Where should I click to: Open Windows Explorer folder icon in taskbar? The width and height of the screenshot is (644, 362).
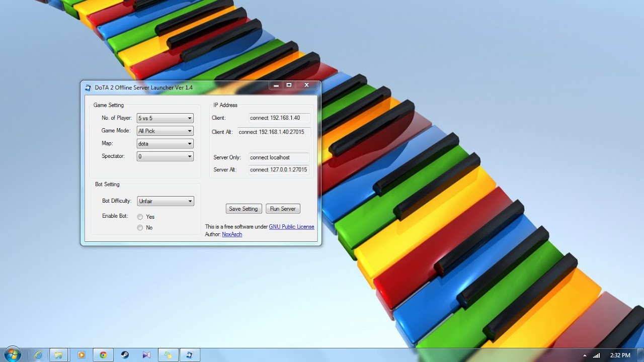(58, 355)
